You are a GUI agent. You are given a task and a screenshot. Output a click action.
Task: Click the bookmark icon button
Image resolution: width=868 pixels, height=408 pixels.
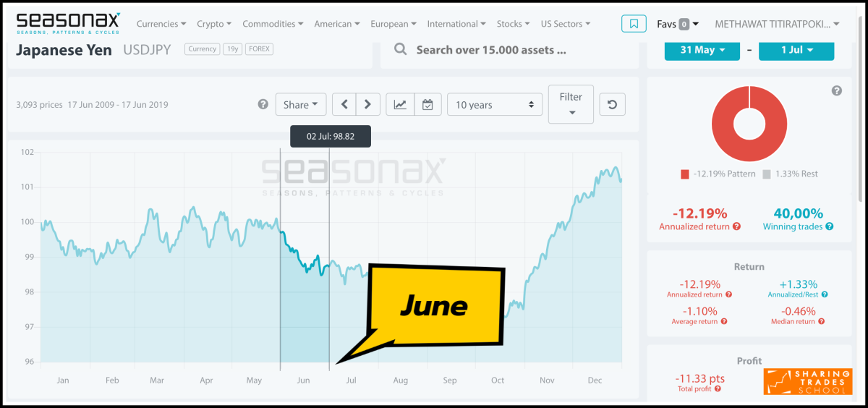[x=634, y=24]
